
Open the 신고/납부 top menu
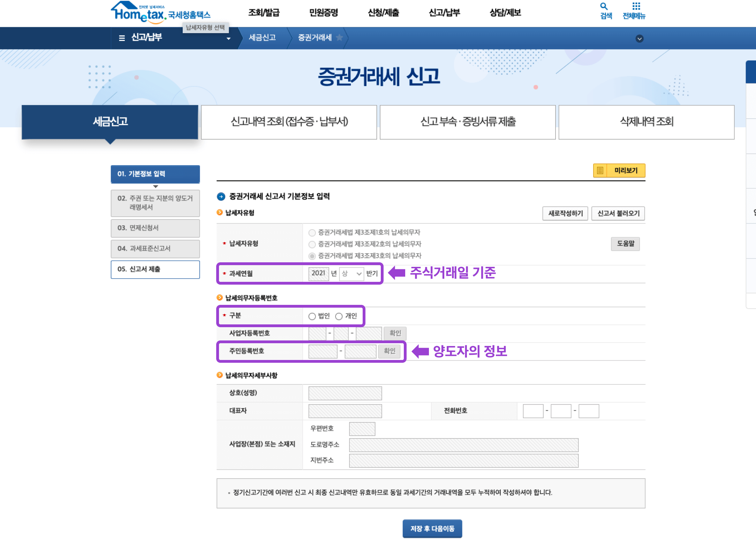click(x=444, y=13)
